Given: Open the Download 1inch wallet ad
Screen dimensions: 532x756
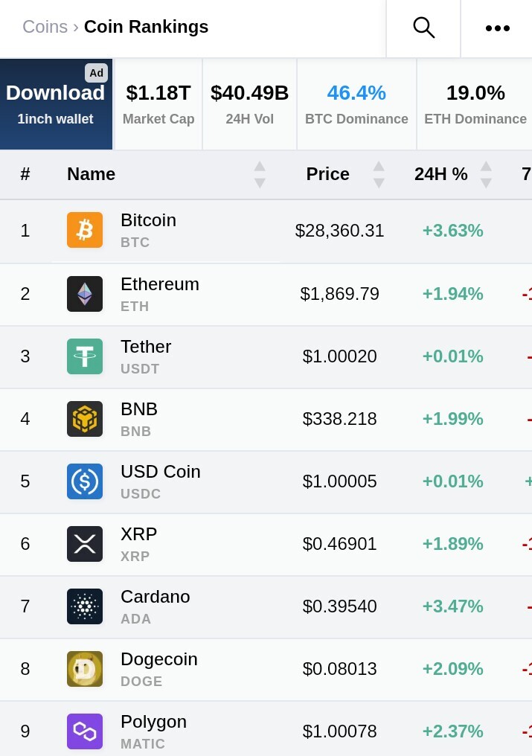Looking at the screenshot, I should 56,104.
